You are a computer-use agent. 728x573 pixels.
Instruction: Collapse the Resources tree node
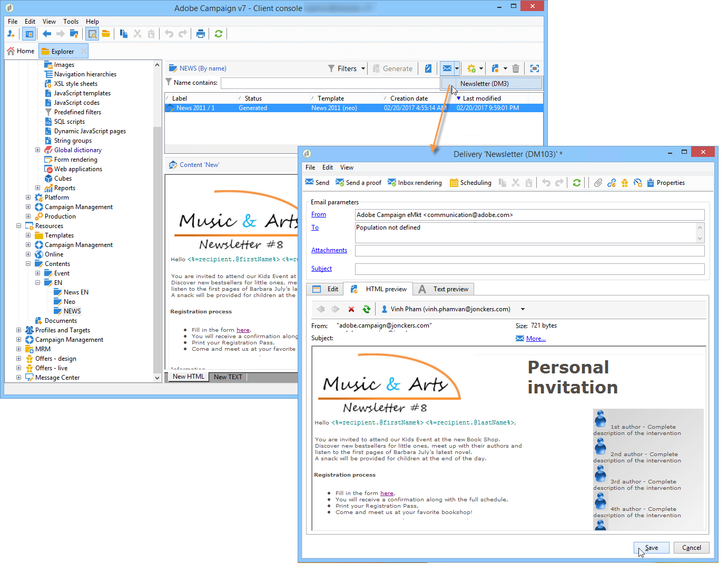click(x=18, y=226)
